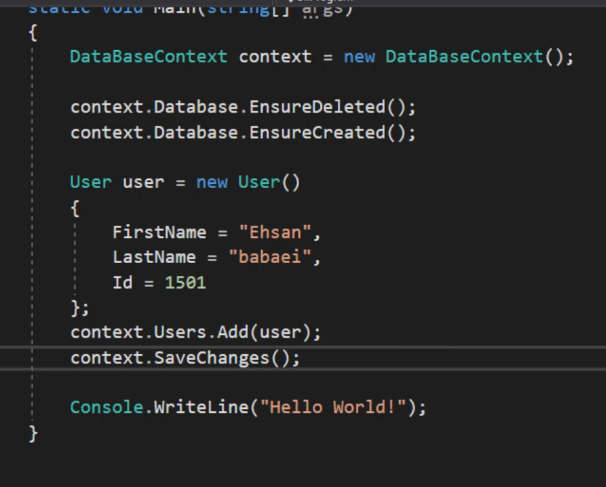Click the 'new' keyword before DataBaseContext()

(x=359, y=56)
